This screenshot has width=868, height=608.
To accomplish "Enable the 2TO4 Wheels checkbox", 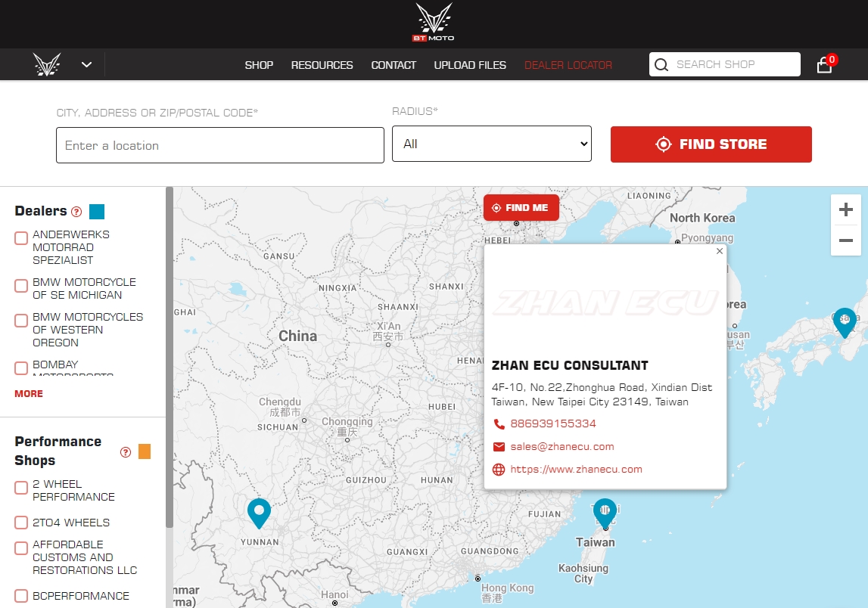I will coord(21,523).
